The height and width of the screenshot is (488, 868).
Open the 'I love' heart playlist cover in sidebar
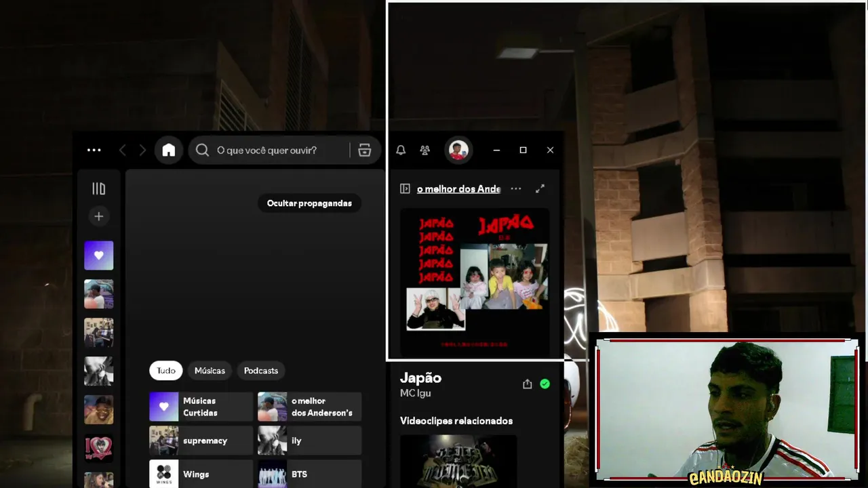(99, 449)
